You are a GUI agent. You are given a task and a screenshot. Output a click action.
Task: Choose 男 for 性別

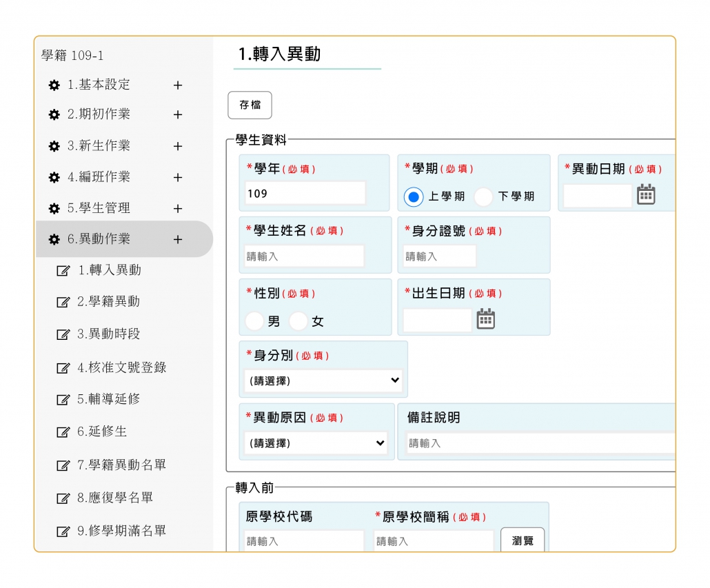point(254,321)
